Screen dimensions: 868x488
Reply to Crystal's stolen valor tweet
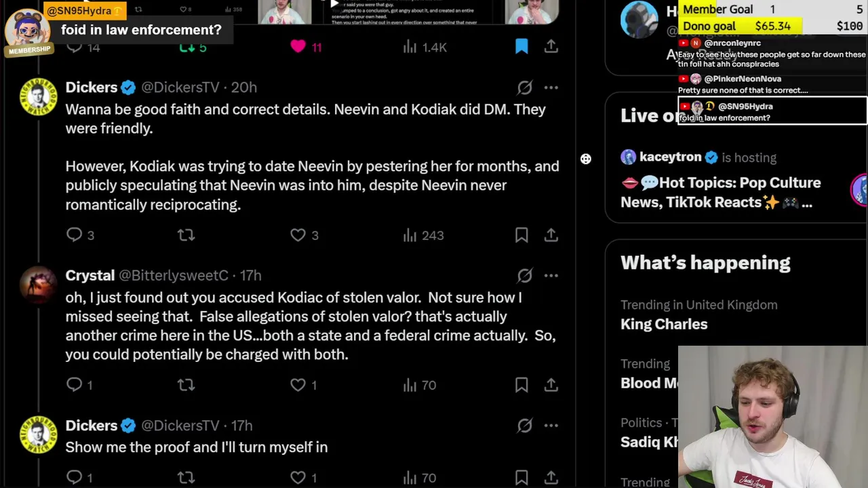(x=75, y=385)
